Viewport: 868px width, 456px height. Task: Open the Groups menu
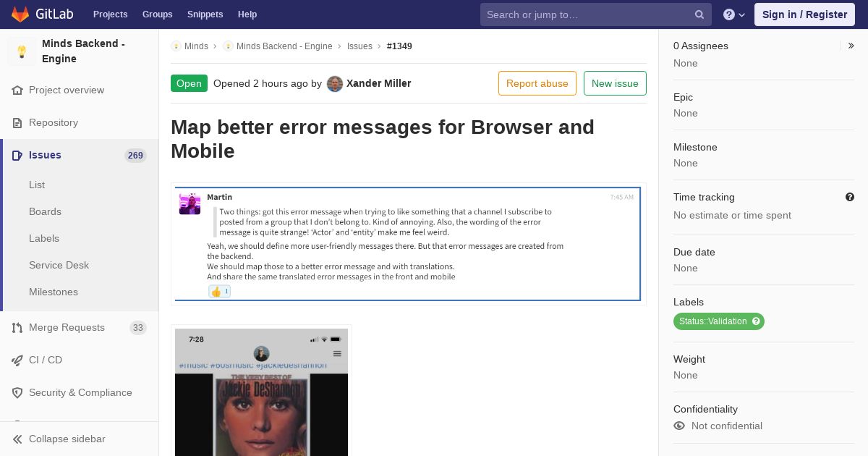tap(157, 14)
